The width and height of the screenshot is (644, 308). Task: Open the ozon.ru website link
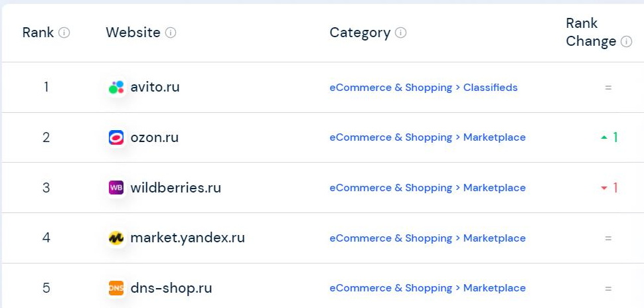[154, 137]
